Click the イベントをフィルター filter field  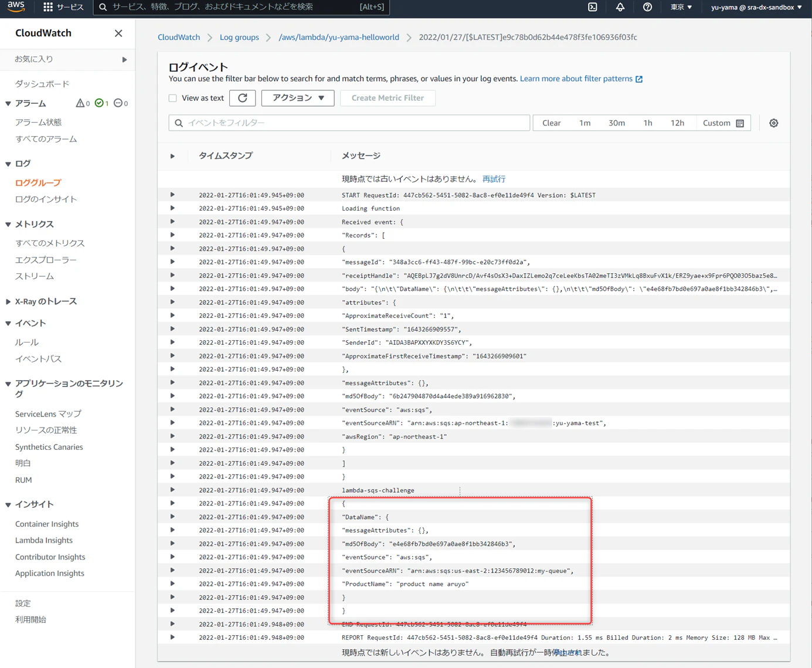349,123
